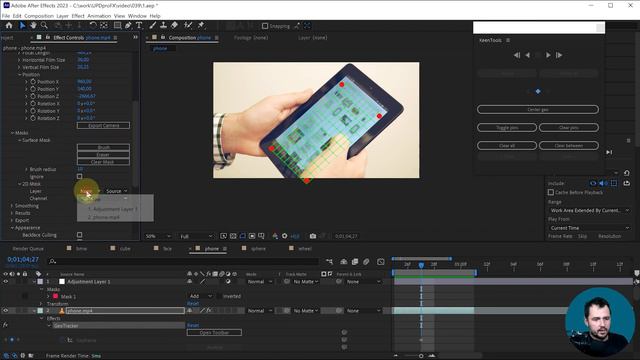Click the Home icon in toolbar
Image resolution: width=640 pixels, height=360 pixels.
tap(9, 25)
